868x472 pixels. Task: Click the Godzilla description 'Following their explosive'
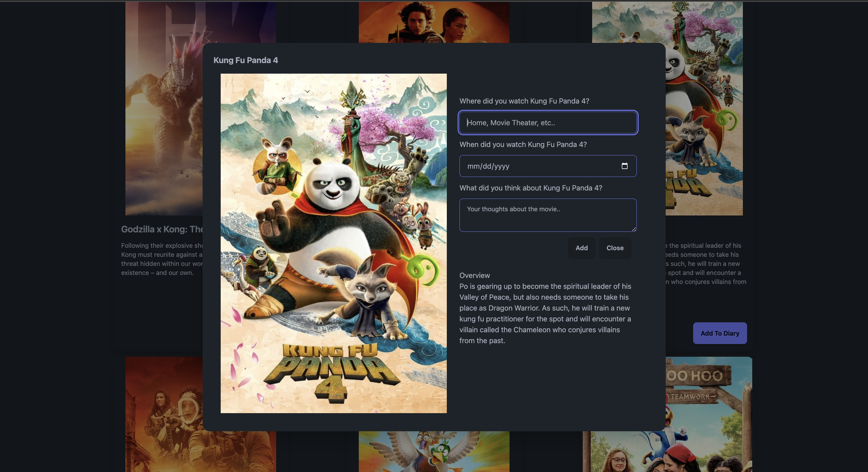[162, 259]
